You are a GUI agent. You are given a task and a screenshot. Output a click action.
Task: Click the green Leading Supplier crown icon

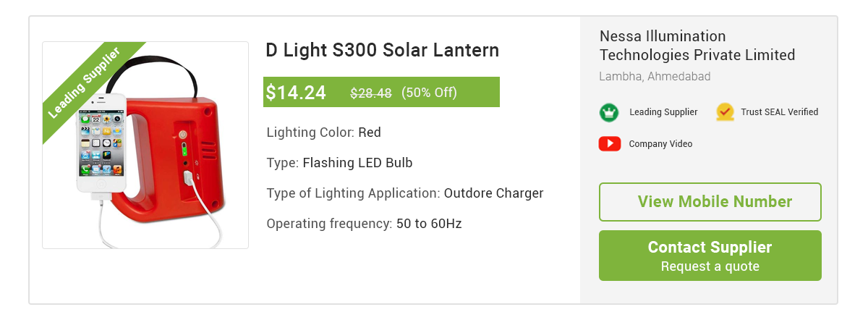[x=608, y=112]
